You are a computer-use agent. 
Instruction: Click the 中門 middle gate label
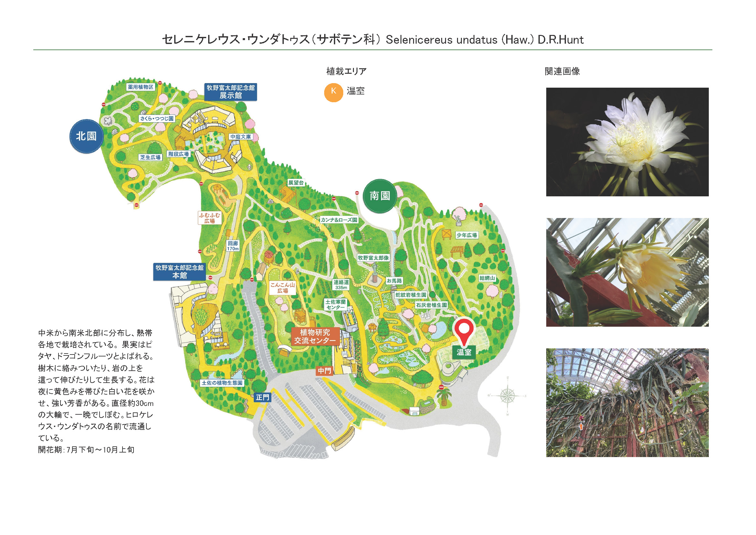(x=324, y=371)
